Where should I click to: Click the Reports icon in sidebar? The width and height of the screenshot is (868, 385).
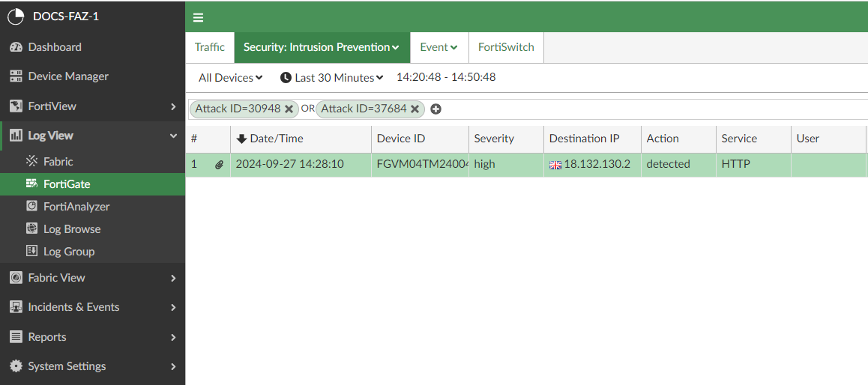(16, 337)
